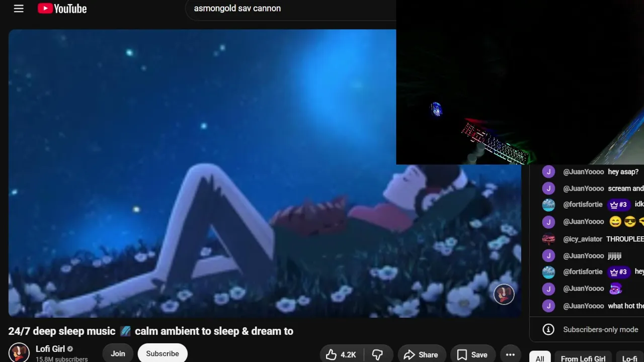Image resolution: width=644 pixels, height=362 pixels.
Task: Save the video to a playlist
Action: [472, 354]
